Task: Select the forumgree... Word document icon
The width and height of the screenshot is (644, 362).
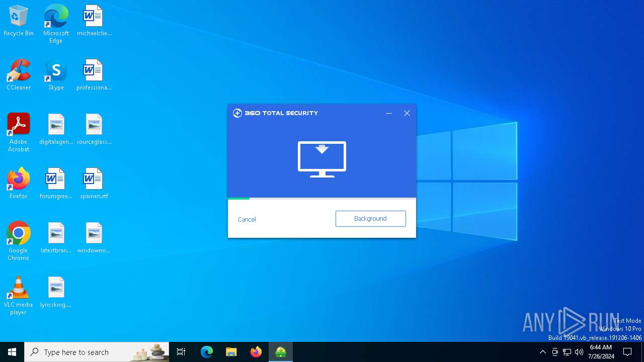Action: coord(56,184)
